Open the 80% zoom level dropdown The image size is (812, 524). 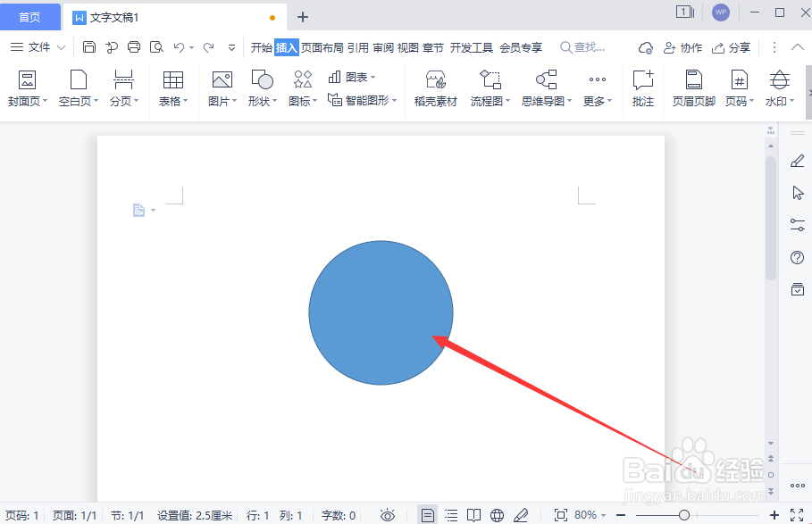[x=590, y=515]
